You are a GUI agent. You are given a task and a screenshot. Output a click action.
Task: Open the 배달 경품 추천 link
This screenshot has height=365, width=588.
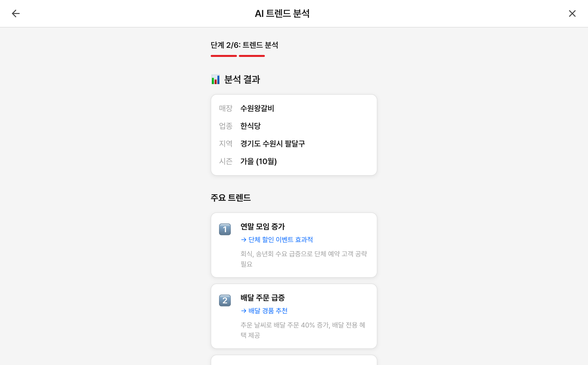[x=264, y=311]
